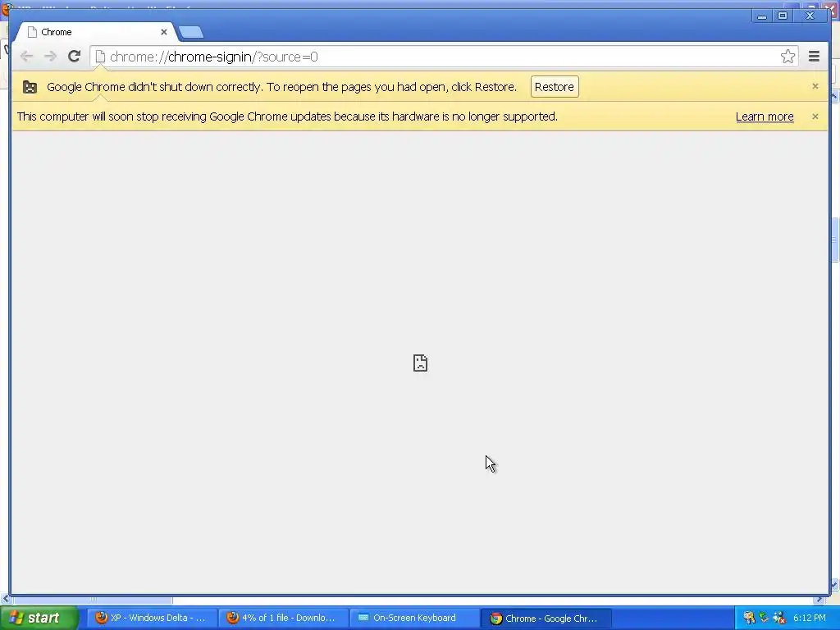
Task: Close the Chrome tab
Action: [164, 32]
